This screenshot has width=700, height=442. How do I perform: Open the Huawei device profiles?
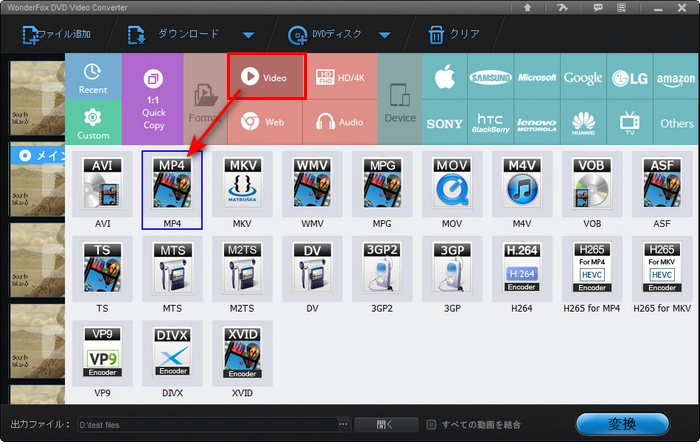(584, 124)
